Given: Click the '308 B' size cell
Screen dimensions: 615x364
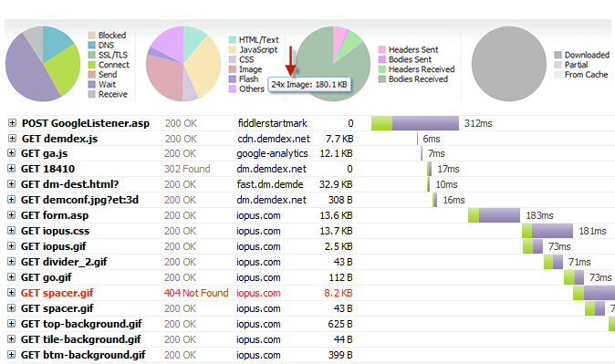Looking at the screenshot, I should click(340, 200).
